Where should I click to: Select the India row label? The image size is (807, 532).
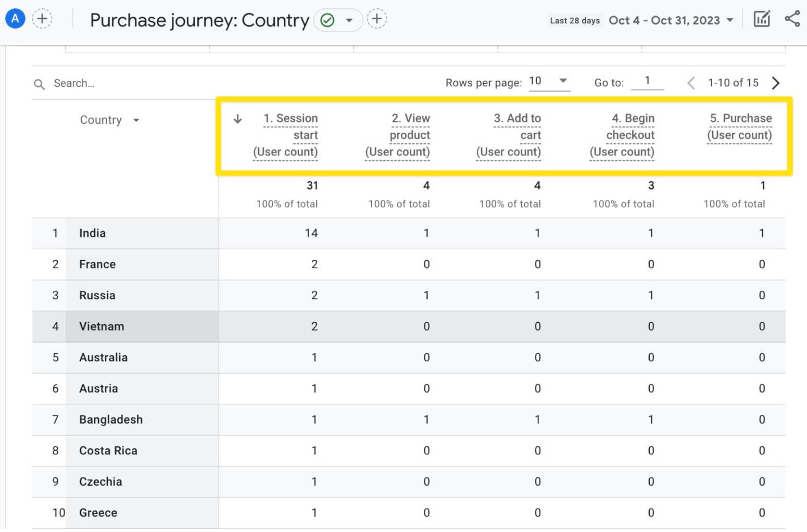pos(92,233)
